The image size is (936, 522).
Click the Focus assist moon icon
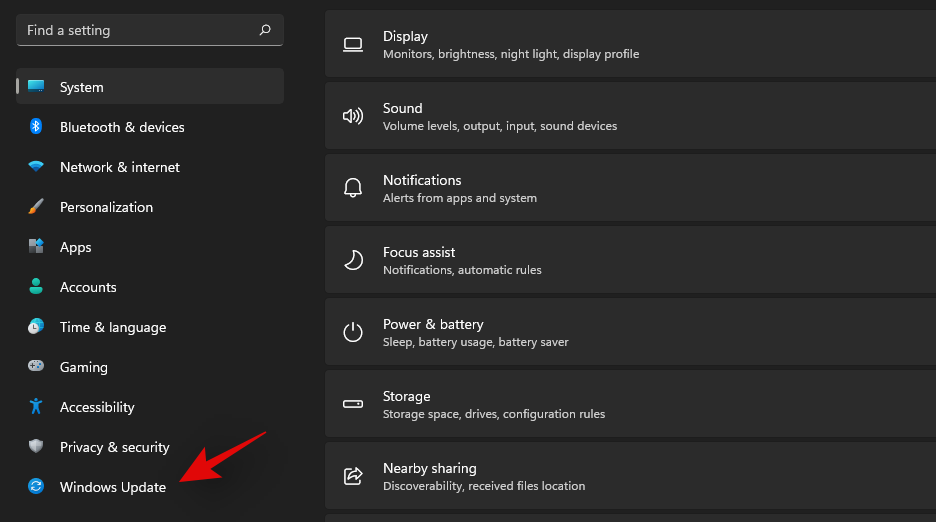click(353, 260)
